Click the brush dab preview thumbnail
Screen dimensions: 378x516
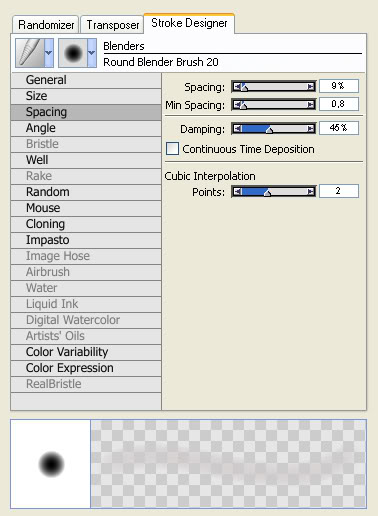click(x=51, y=464)
